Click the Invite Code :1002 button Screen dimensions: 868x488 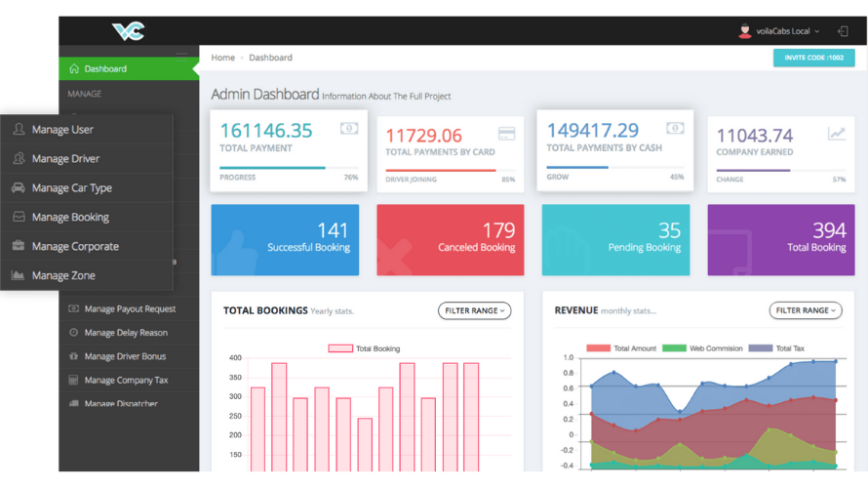813,58
